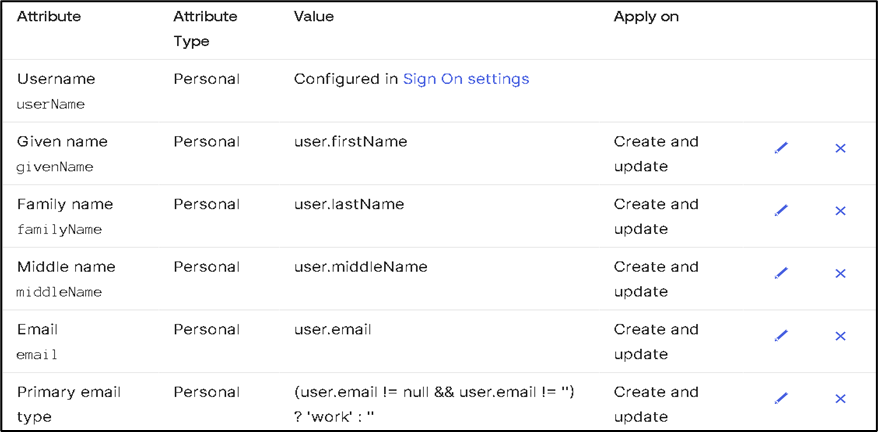The height and width of the screenshot is (432, 878).
Task: Delete the Email attribute mapping
Action: (840, 336)
